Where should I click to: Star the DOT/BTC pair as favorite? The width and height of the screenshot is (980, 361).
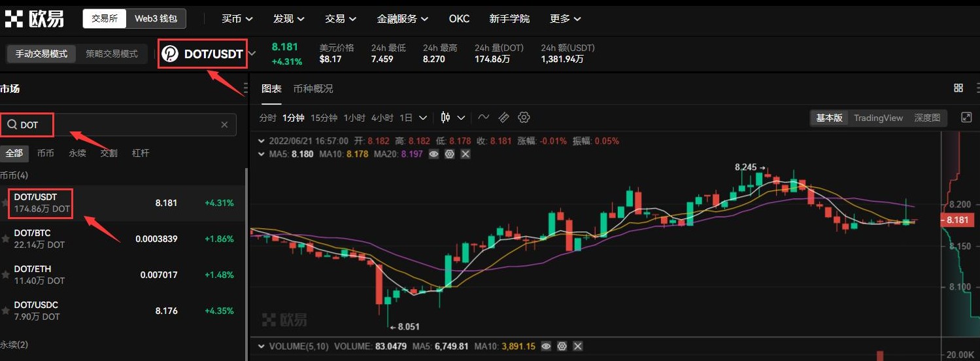[5, 239]
